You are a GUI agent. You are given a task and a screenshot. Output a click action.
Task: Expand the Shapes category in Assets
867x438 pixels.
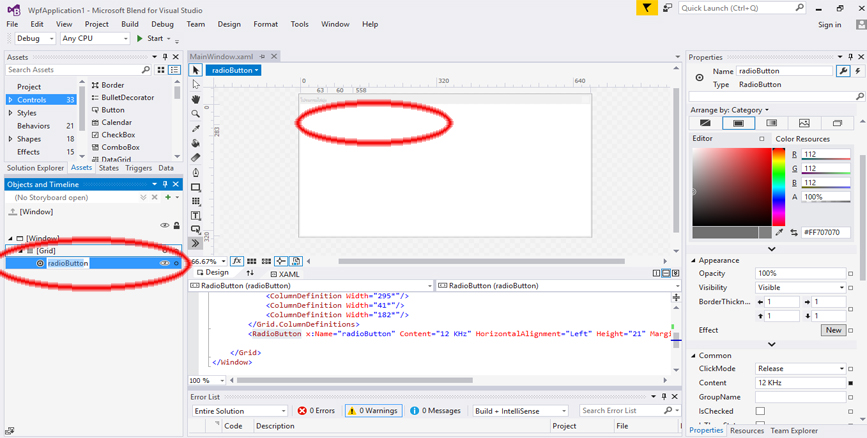pos(11,139)
